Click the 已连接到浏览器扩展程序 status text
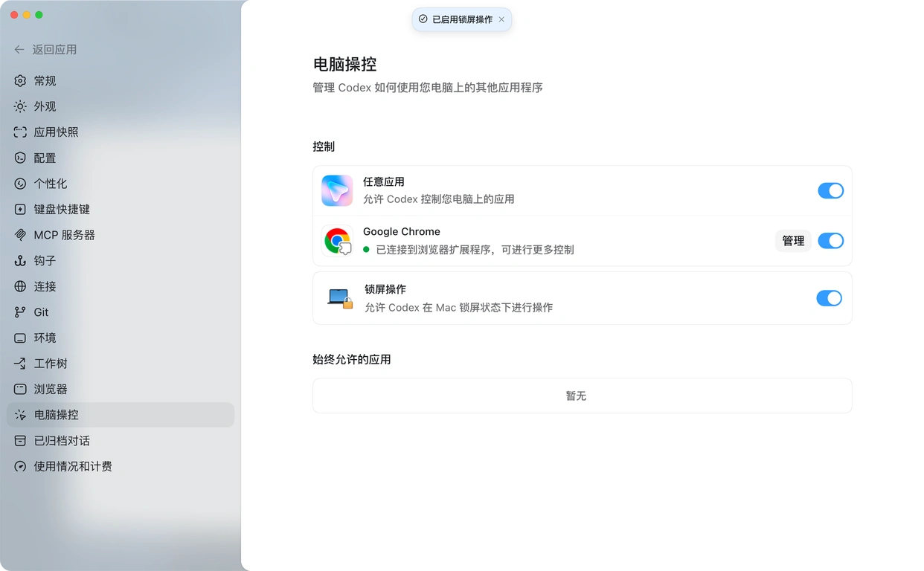The width and height of the screenshot is (924, 571). pyautogui.click(x=475, y=250)
